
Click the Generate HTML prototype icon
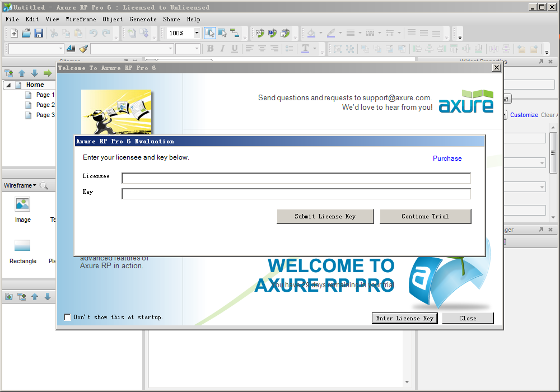coord(260,33)
